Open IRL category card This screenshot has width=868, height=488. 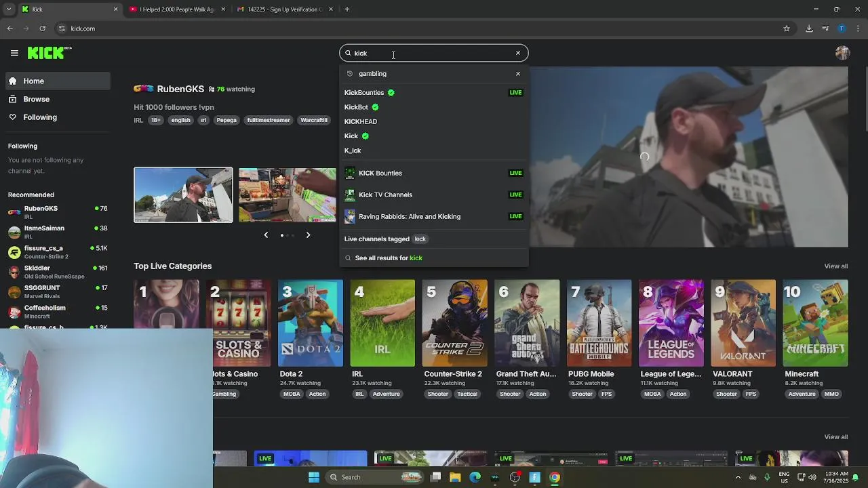[x=382, y=323]
